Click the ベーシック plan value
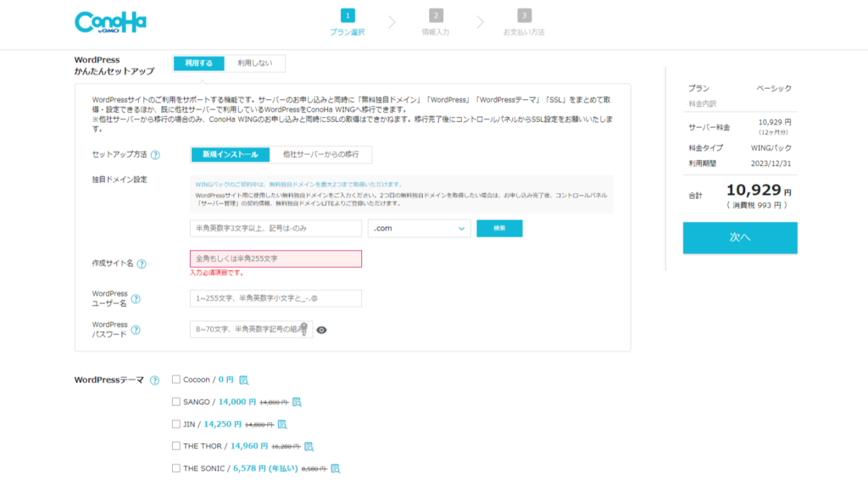Image resolution: width=868 pixels, height=488 pixels. 774,88
